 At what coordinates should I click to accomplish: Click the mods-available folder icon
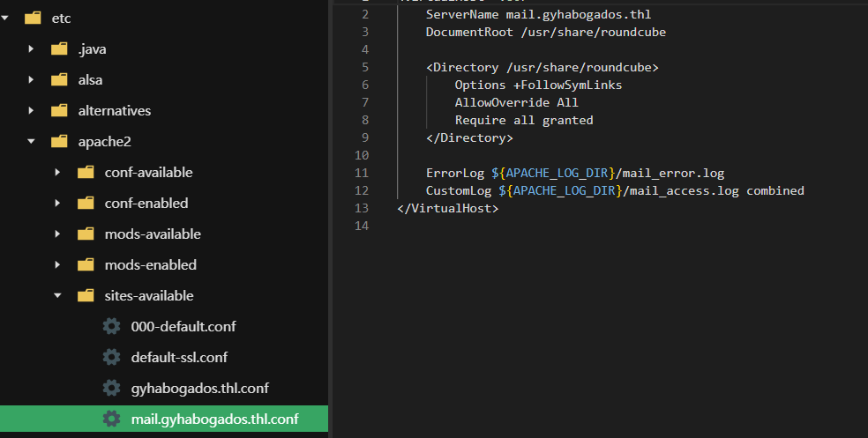(x=86, y=234)
